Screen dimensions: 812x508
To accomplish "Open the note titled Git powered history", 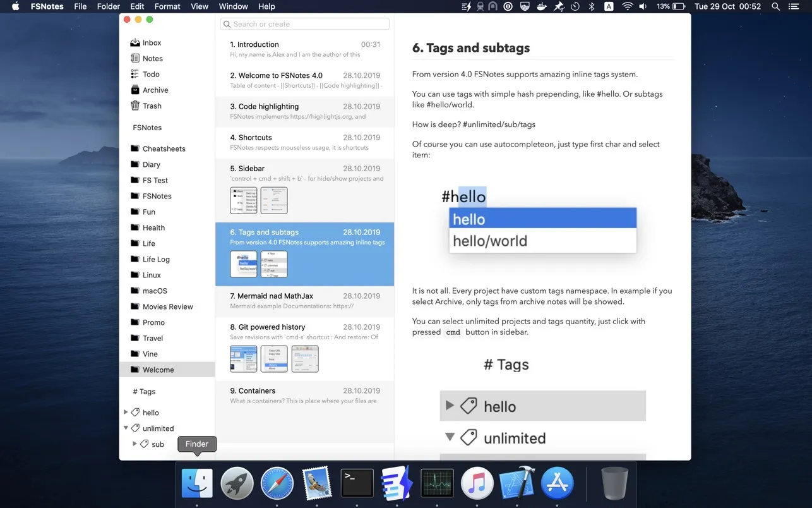I will (304, 327).
